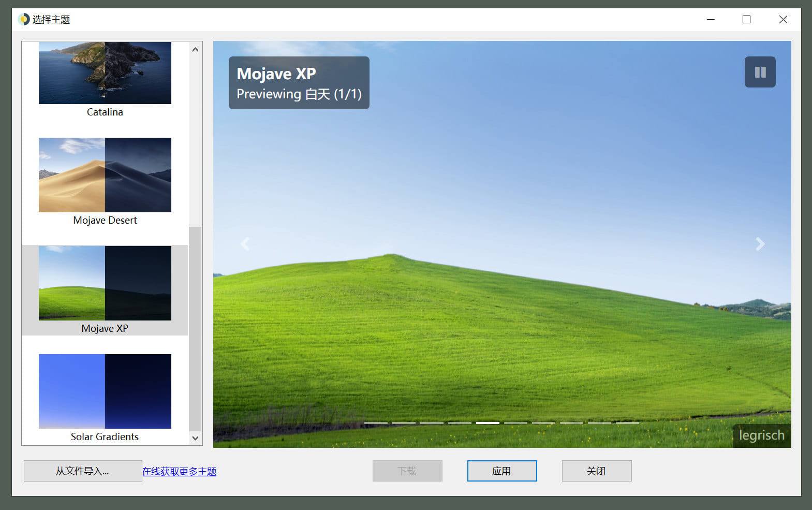
Task: Jump to the first slide indicator dash
Action: point(376,423)
